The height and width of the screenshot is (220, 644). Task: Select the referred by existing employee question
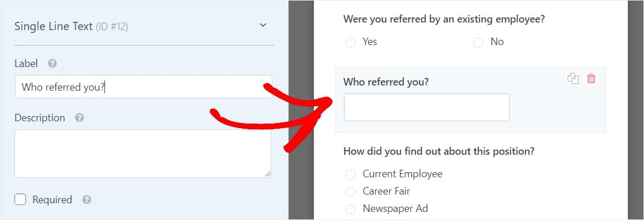tap(444, 19)
